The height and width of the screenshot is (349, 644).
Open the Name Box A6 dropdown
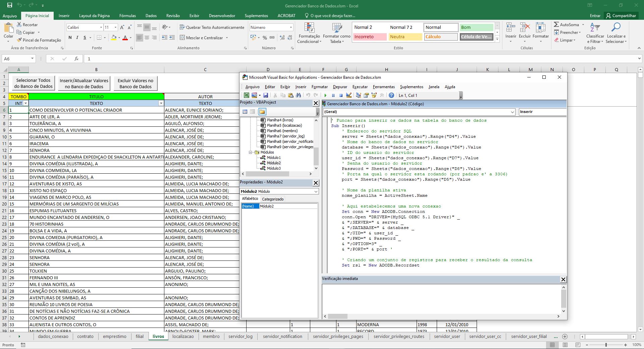pos(32,59)
